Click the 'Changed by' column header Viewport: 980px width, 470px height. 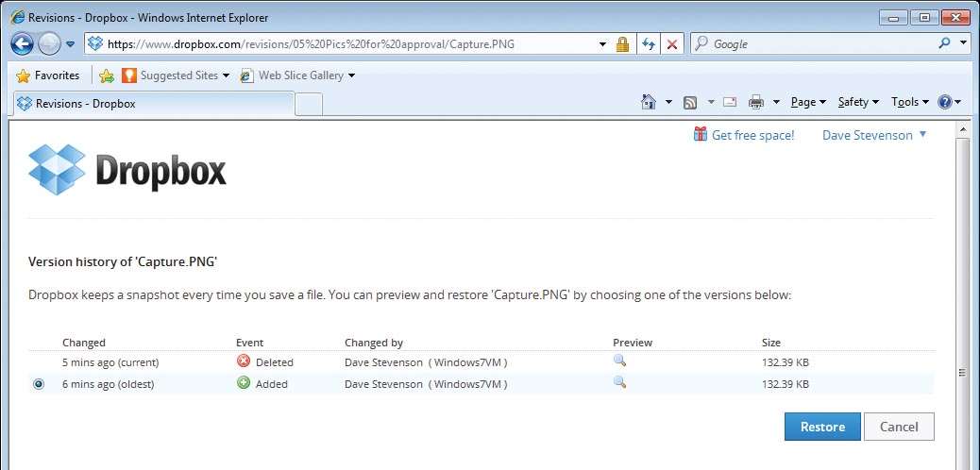pyautogui.click(x=374, y=343)
